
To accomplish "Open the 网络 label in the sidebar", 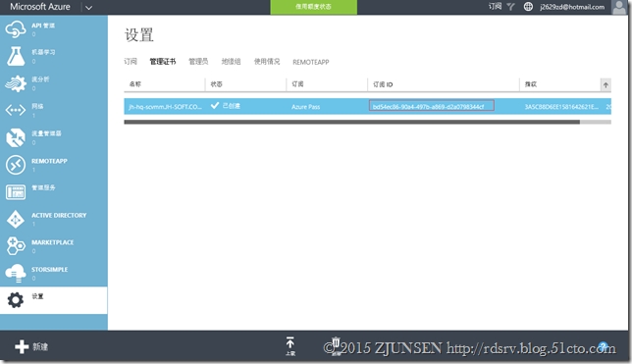I will pyautogui.click(x=37, y=106).
